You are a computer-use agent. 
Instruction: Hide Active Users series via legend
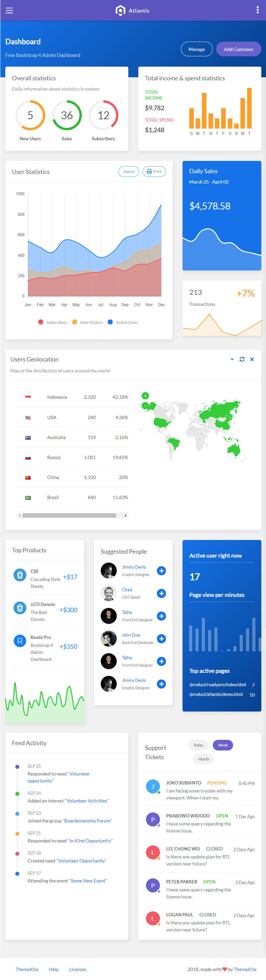coord(123,322)
